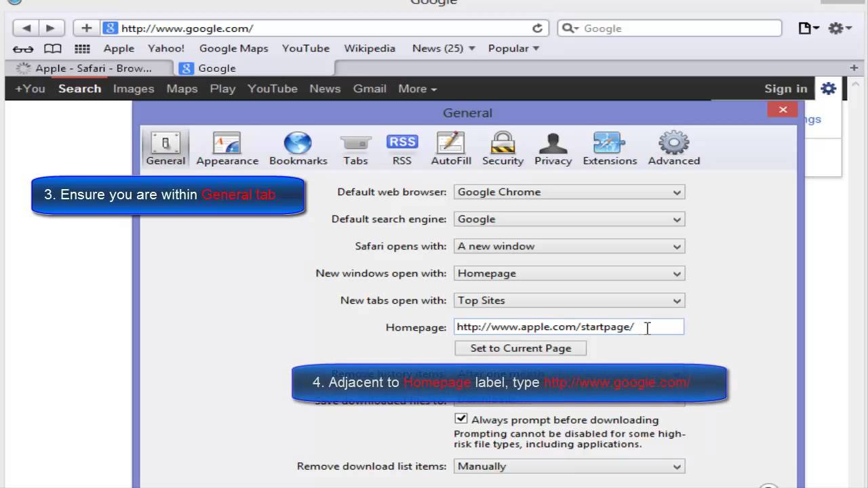Open AutoFill preferences pane
Screen dimensions: 868x488
451,148
